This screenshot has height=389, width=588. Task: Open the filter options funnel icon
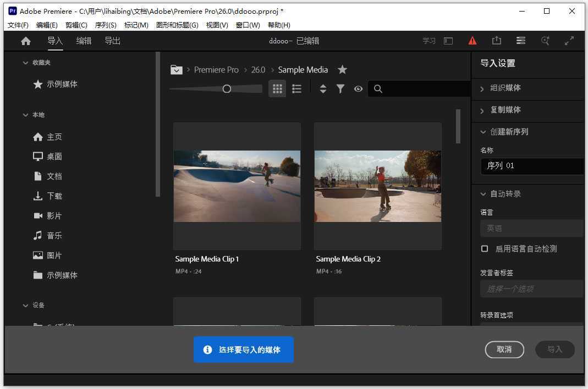pyautogui.click(x=340, y=88)
